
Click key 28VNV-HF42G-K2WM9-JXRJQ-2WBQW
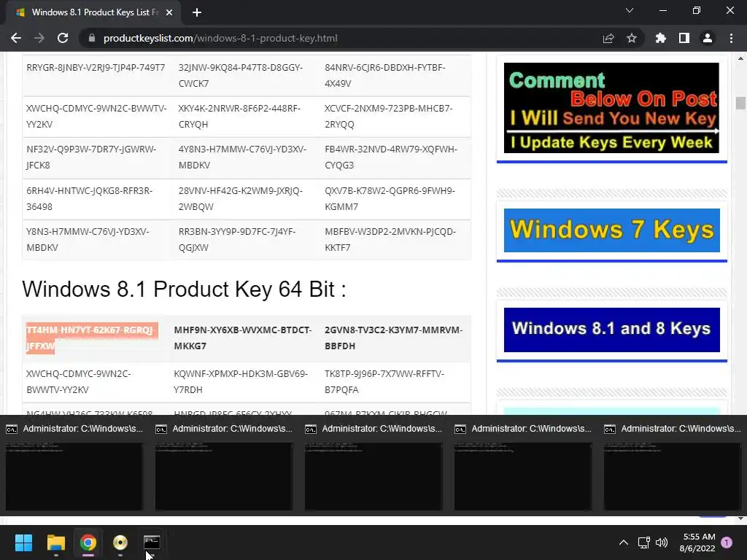(x=241, y=198)
